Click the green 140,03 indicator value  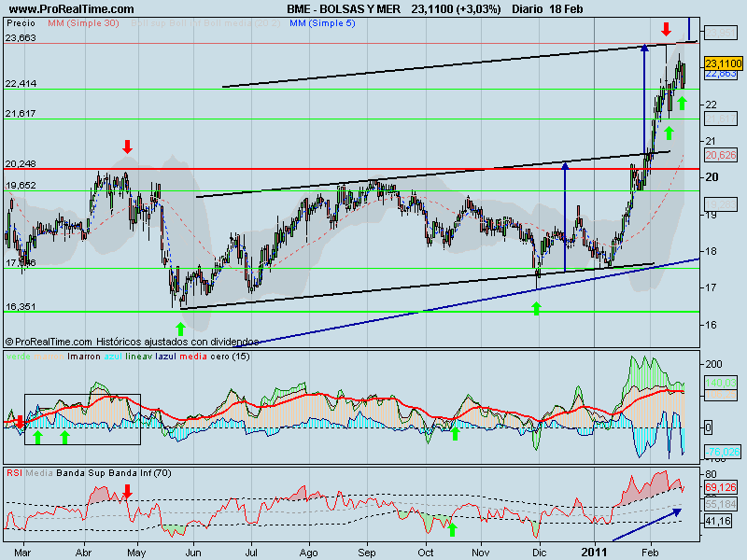point(721,383)
